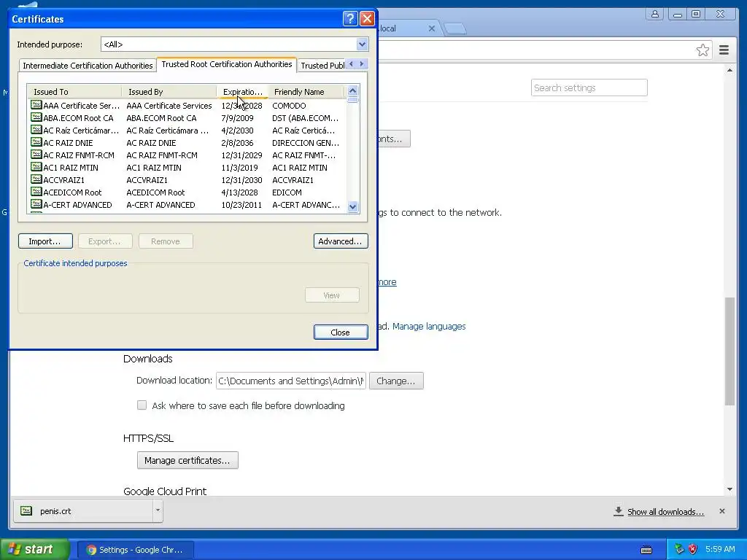The width and height of the screenshot is (747, 560).
Task: Click certificate icon for A-CERT ADVANCED row
Action: (36, 204)
